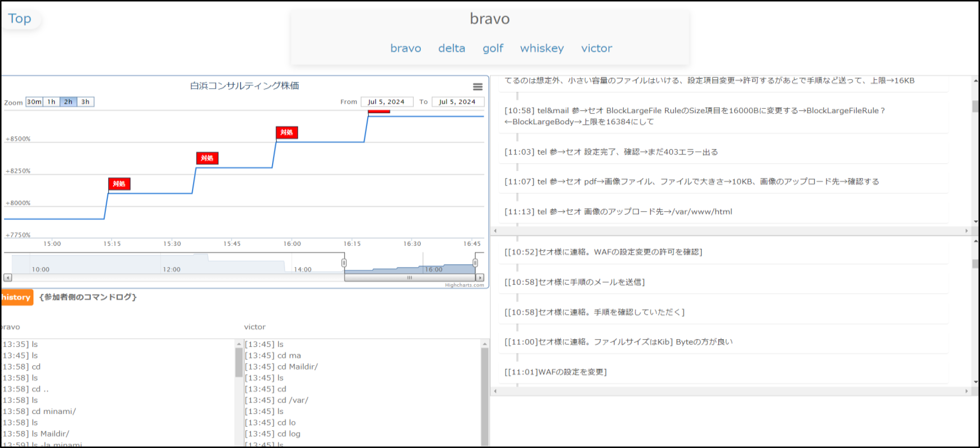Grab the navigator right range handle
This screenshot has width=980, height=448.
tap(475, 263)
